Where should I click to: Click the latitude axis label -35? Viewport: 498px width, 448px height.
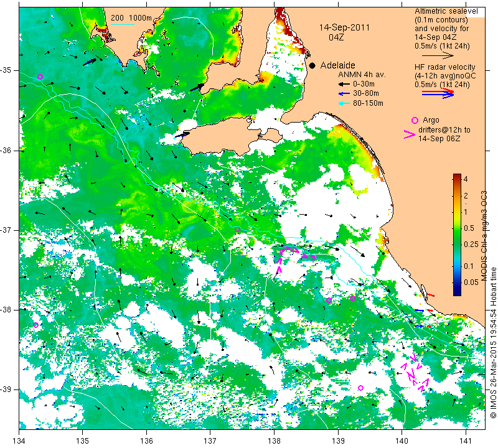point(6,70)
